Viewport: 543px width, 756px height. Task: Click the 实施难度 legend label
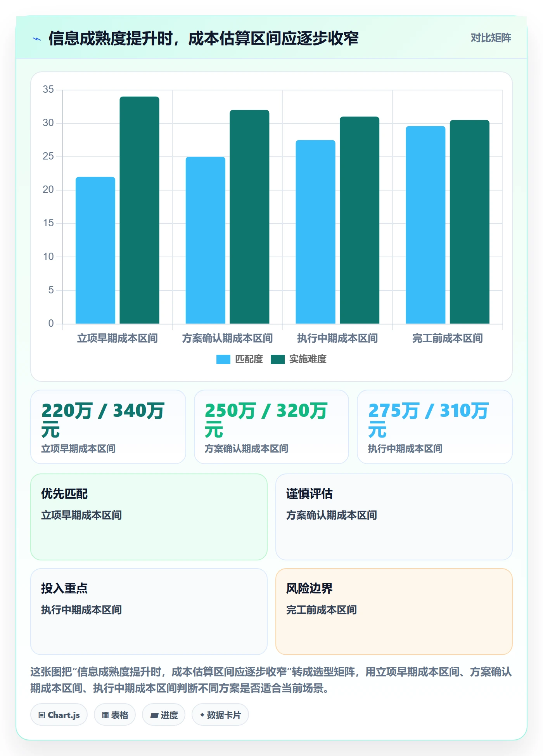(308, 359)
